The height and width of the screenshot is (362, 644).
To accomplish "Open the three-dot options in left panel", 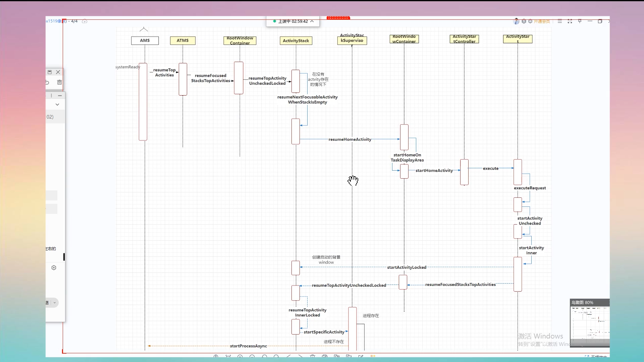I will coord(51,96).
